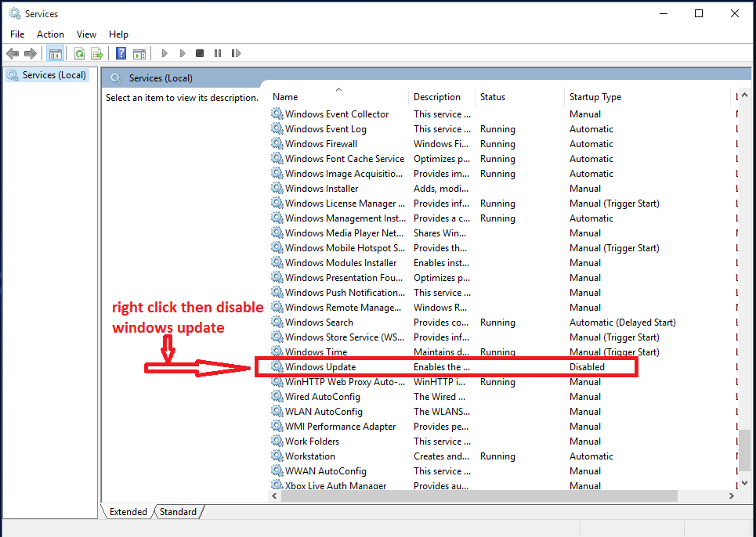
Task: Click the Forward arrow toolbar icon
Action: tap(31, 53)
